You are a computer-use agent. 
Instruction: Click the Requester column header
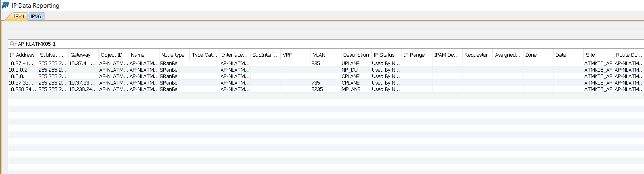click(476, 55)
